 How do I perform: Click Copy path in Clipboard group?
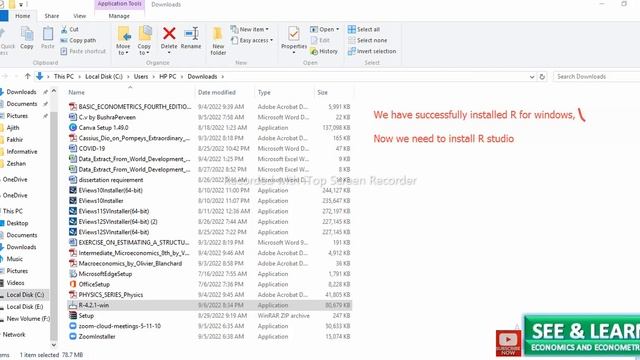click(78, 40)
